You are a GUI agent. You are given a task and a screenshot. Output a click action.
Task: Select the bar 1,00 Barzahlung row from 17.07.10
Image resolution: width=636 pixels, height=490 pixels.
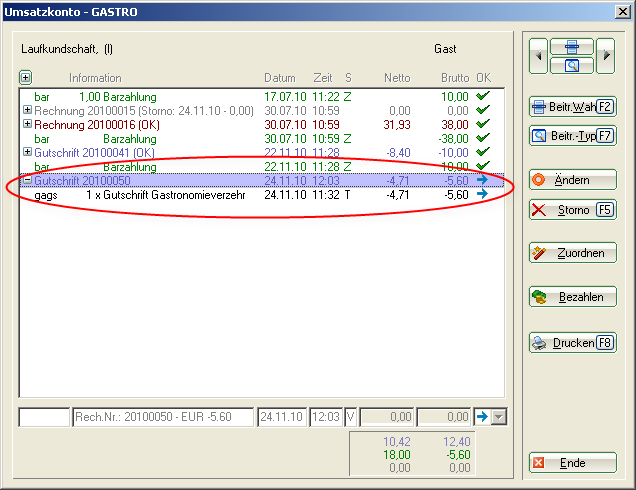click(x=262, y=97)
